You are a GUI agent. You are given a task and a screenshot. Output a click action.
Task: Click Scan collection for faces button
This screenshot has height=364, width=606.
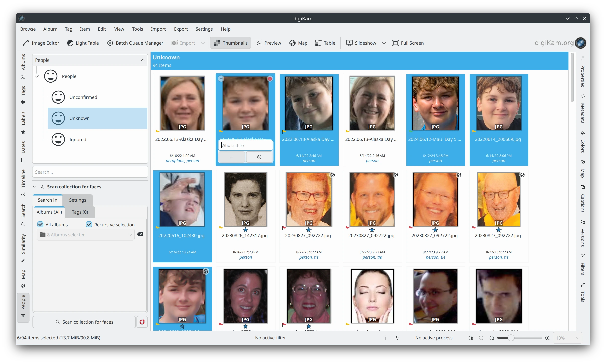click(84, 322)
